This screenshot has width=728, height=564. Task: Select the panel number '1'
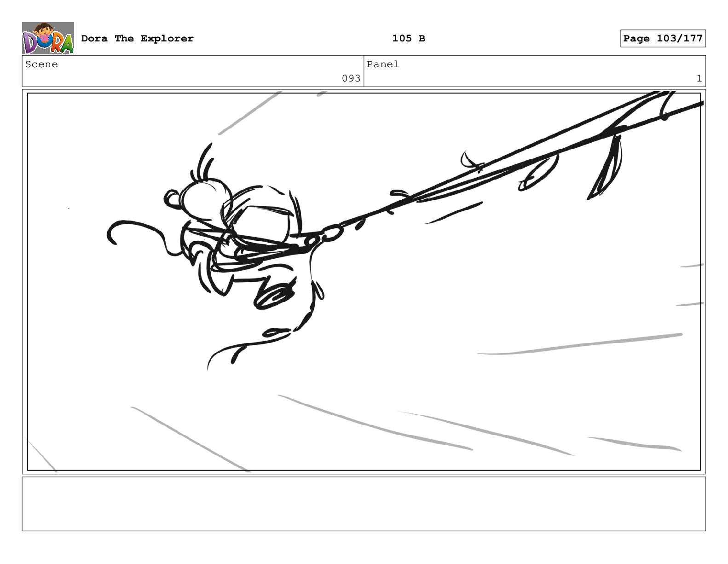tap(699, 79)
